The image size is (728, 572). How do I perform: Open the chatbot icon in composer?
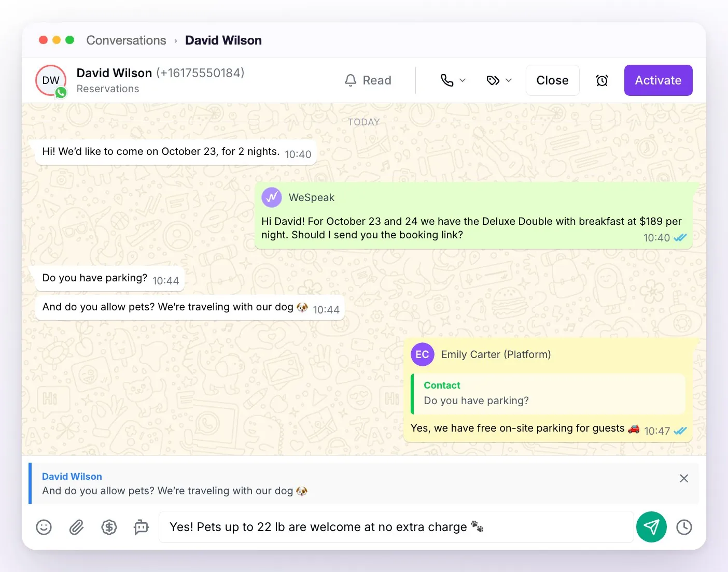pyautogui.click(x=141, y=527)
